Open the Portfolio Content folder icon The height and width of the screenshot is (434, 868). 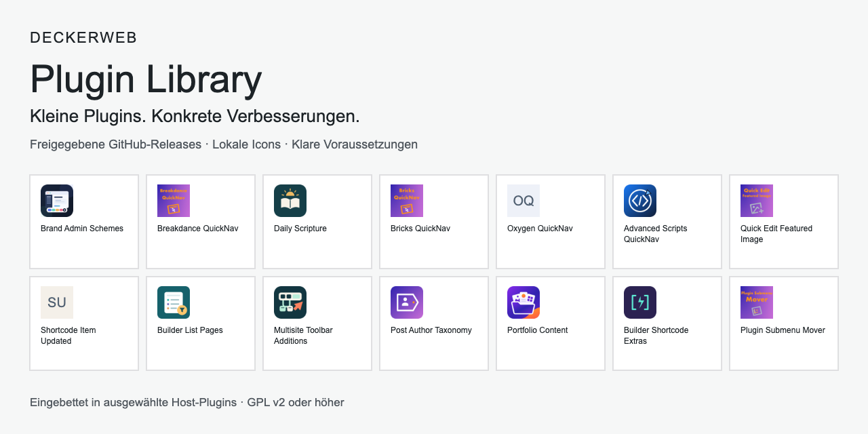coord(524,302)
